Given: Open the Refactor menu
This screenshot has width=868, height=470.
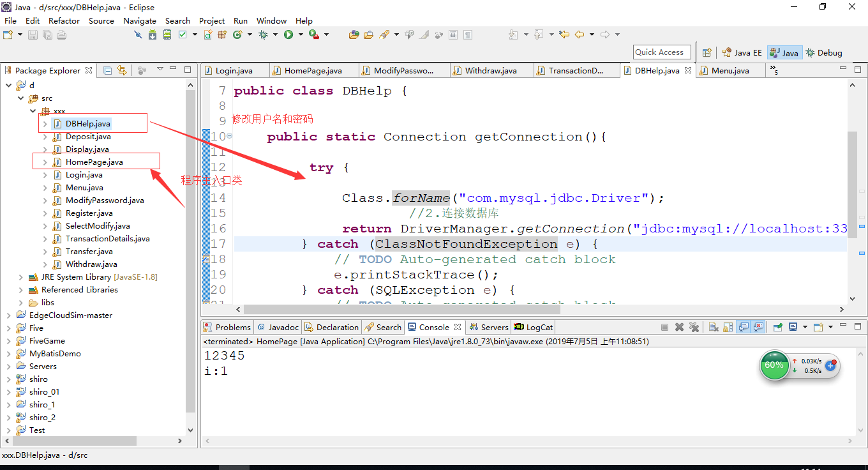Looking at the screenshot, I should coord(64,20).
